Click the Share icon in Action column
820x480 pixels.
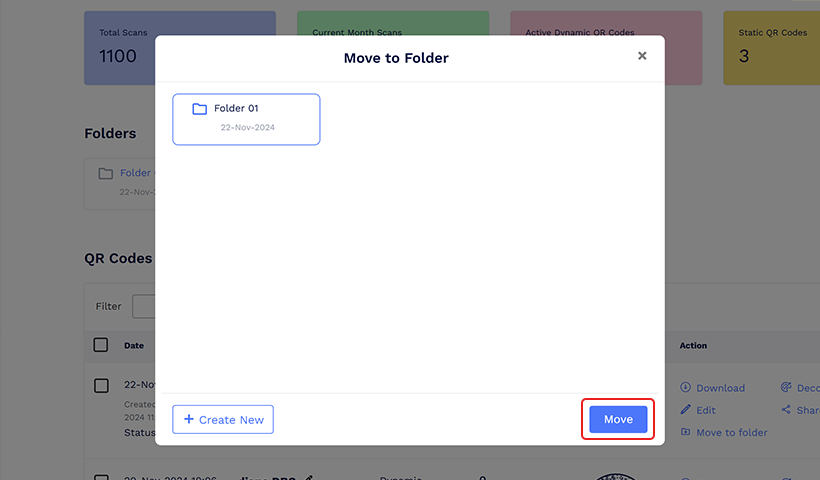(x=786, y=409)
